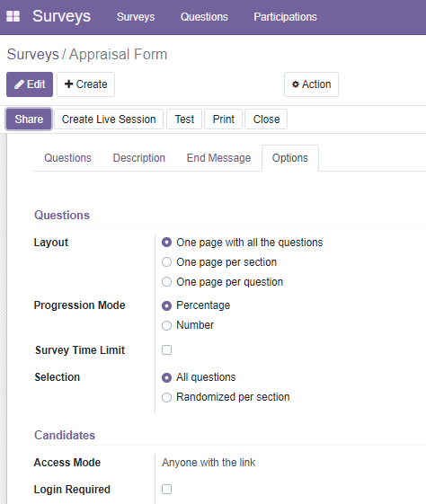Open the apps grid menu icon
Screen dimensions: 426x504
tap(13, 16)
